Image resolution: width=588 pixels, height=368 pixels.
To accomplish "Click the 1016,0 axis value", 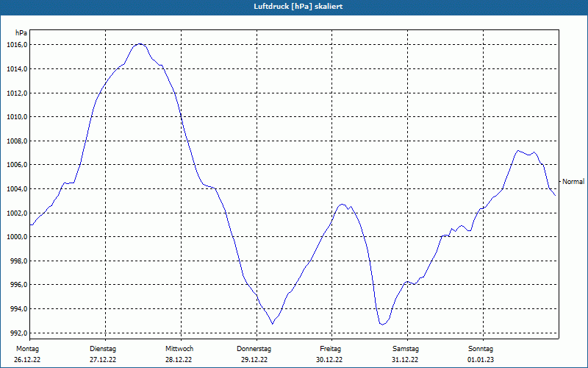I will point(17,45).
